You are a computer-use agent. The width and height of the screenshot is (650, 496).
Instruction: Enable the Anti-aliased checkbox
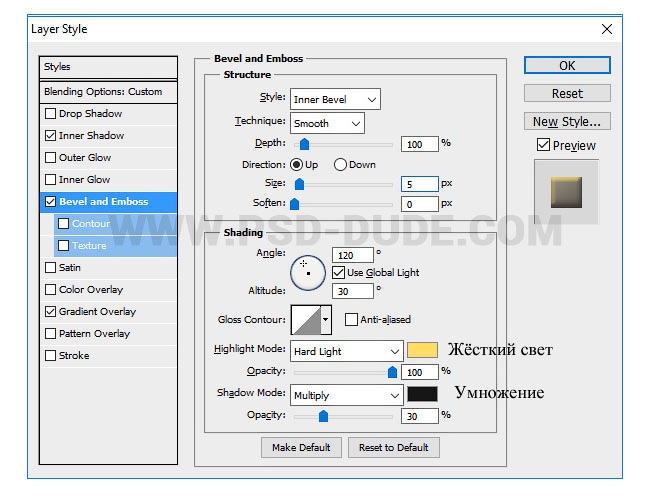[351, 319]
